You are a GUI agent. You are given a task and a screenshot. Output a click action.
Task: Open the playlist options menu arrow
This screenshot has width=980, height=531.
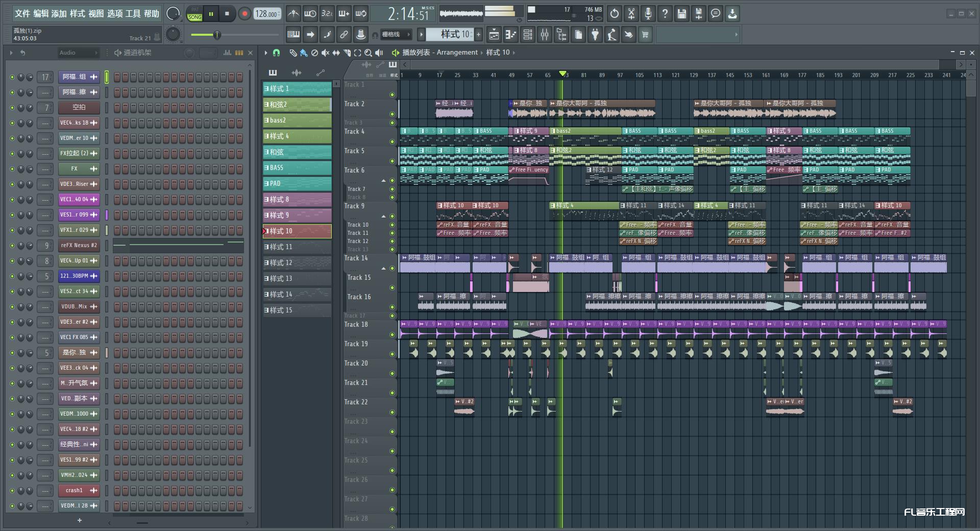coord(265,53)
